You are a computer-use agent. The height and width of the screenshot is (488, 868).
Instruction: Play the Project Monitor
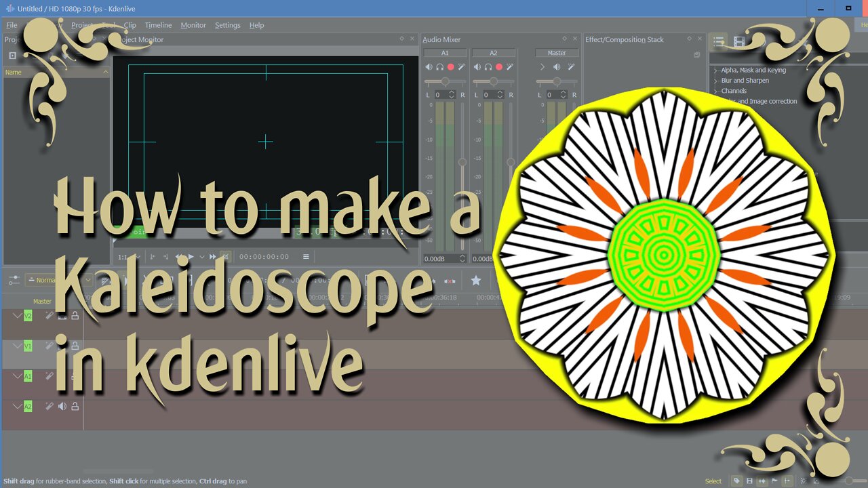[x=191, y=257]
